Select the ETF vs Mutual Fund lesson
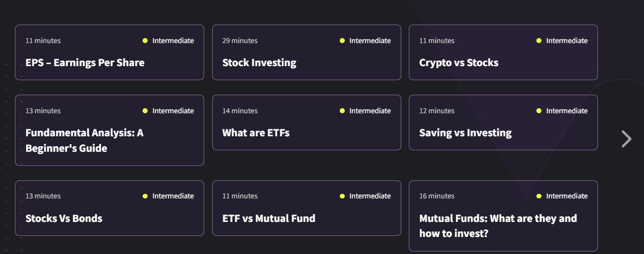 click(269, 218)
